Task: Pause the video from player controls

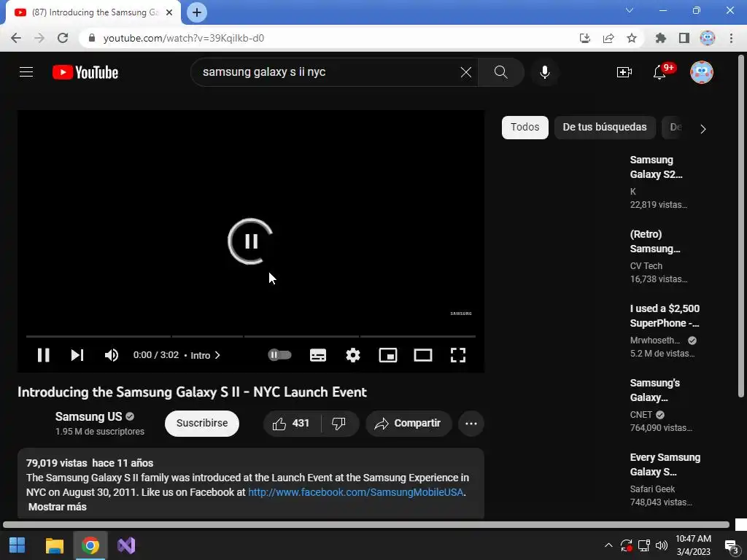Action: pyautogui.click(x=43, y=355)
